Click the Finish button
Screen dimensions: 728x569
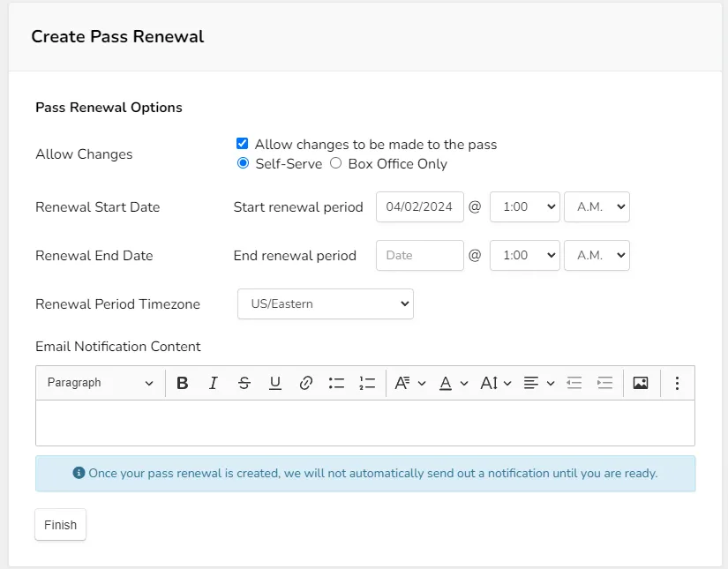pyautogui.click(x=60, y=525)
